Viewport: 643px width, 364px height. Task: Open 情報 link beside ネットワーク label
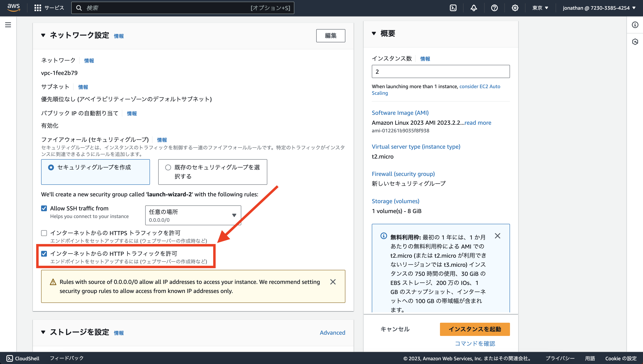[89, 60]
